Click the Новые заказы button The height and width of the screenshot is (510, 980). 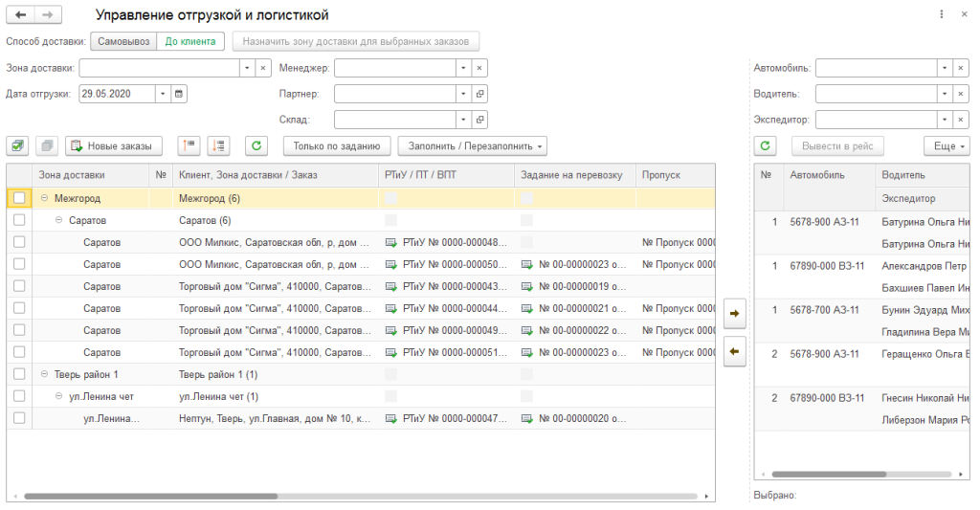pyautogui.click(x=114, y=145)
